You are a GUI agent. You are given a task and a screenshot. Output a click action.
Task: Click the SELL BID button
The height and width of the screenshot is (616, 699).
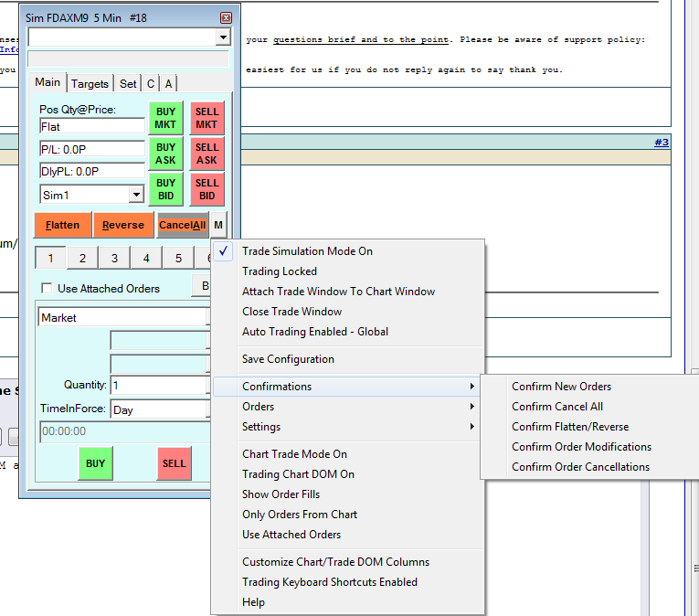point(207,189)
